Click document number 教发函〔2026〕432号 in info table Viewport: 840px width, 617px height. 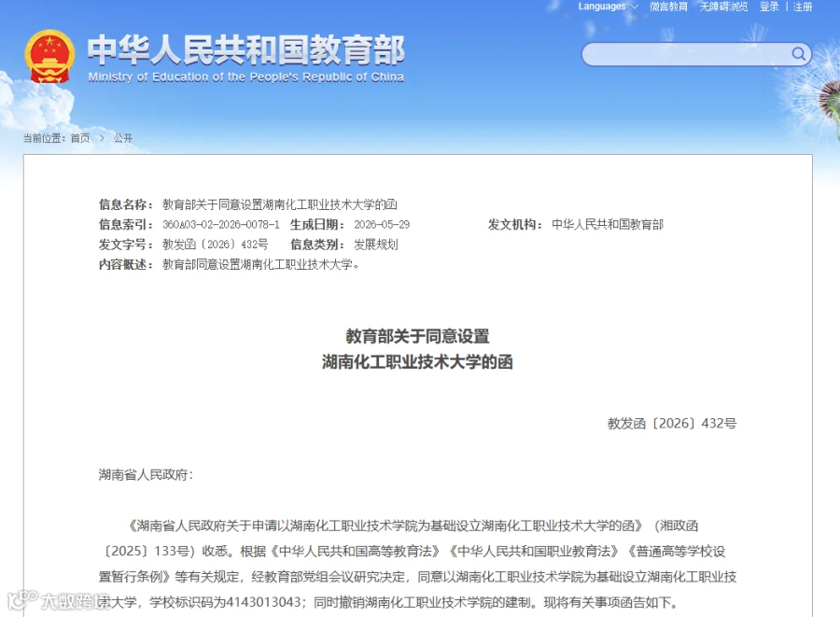tap(216, 245)
